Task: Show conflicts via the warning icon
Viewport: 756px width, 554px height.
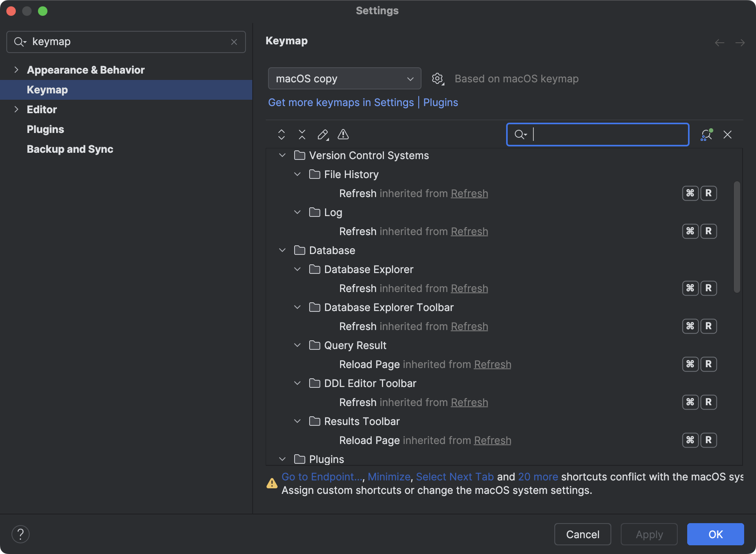Action: [x=343, y=135]
